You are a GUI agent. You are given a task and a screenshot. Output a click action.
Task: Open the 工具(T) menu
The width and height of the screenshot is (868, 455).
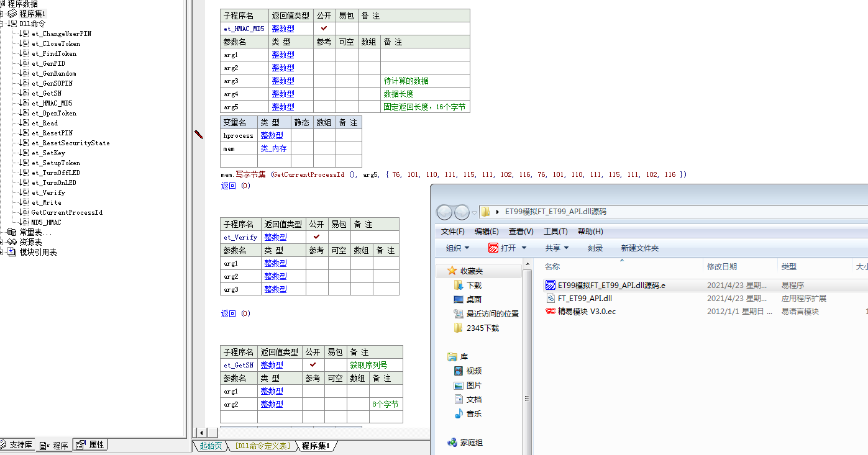pyautogui.click(x=555, y=232)
